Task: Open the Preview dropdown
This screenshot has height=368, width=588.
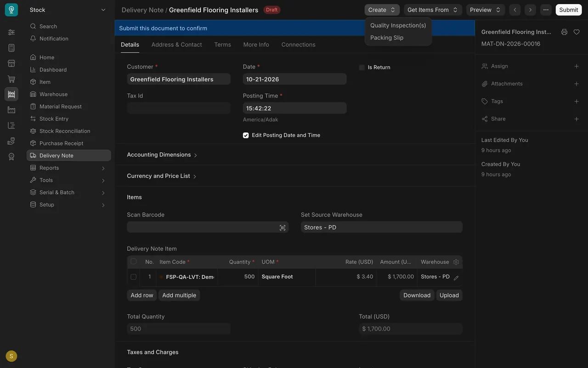Action: click(485, 10)
